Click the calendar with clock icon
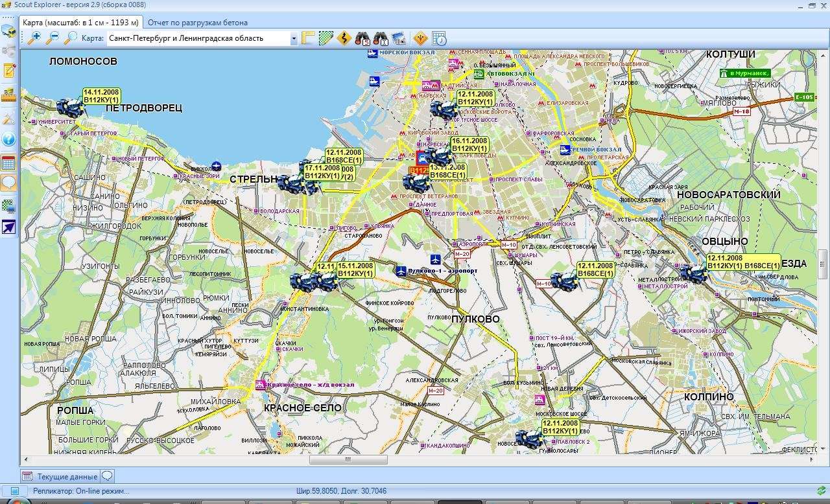 (x=439, y=38)
